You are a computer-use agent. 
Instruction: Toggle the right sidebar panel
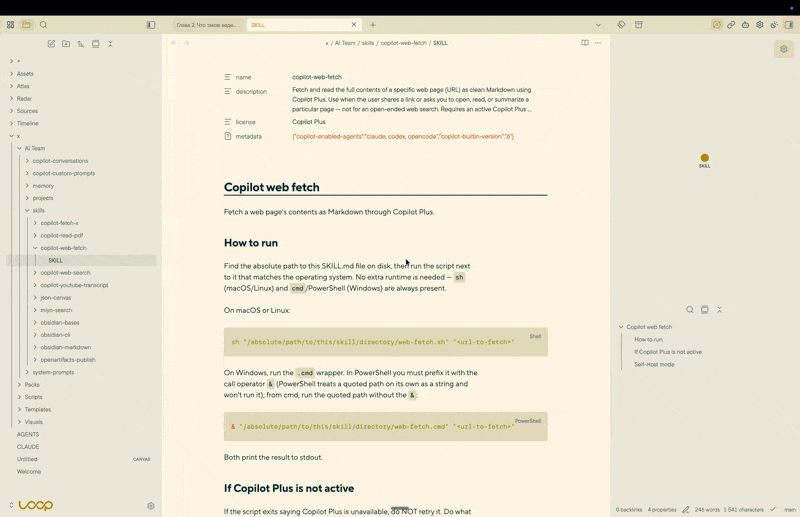click(x=789, y=24)
